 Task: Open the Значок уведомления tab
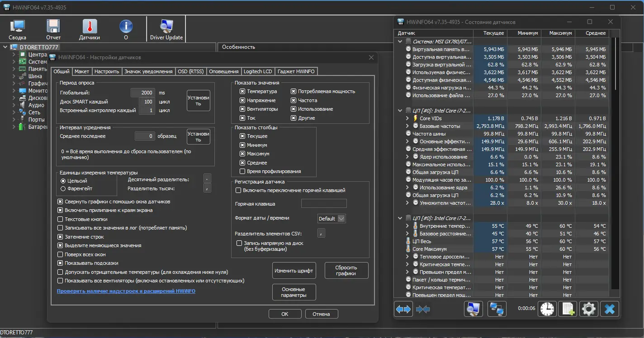click(148, 71)
